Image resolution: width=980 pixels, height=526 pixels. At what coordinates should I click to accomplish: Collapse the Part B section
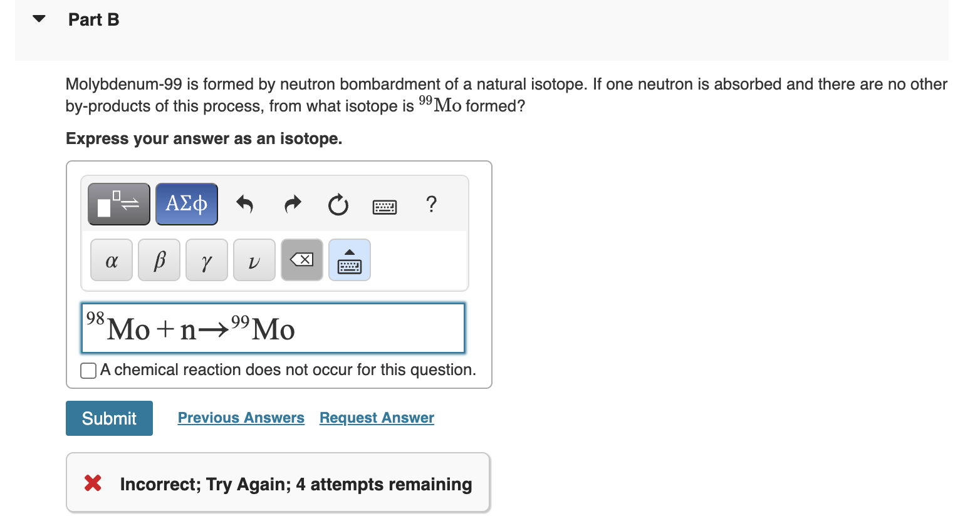pyautogui.click(x=38, y=18)
